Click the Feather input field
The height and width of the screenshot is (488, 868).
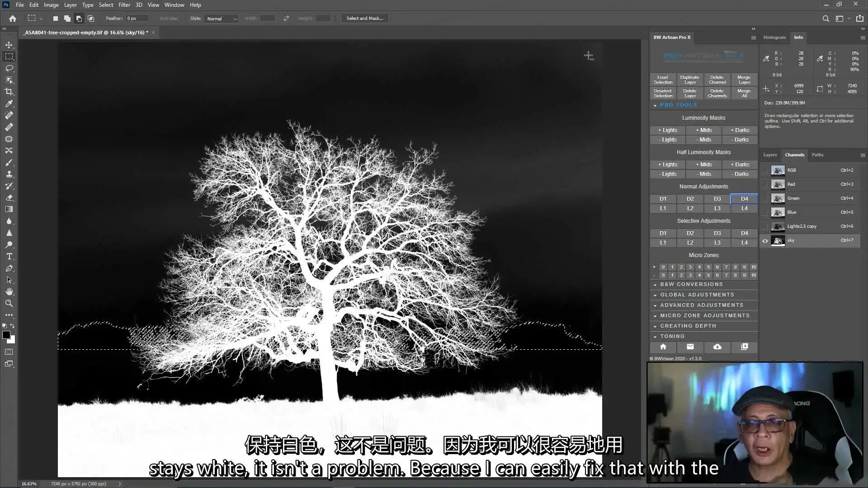click(137, 19)
